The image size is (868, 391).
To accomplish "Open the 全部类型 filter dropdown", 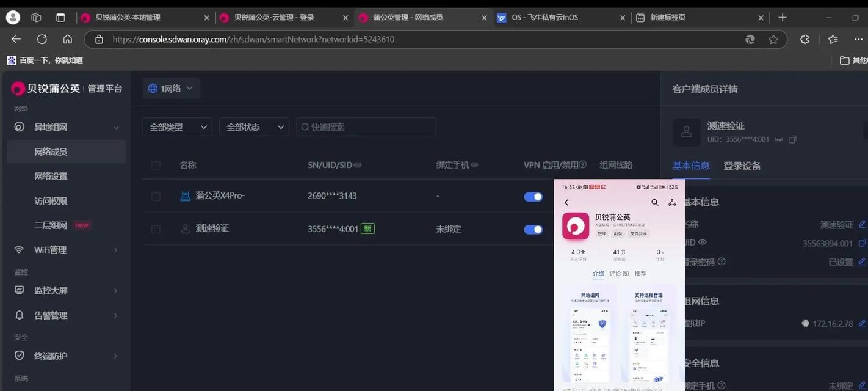I will tap(178, 127).
